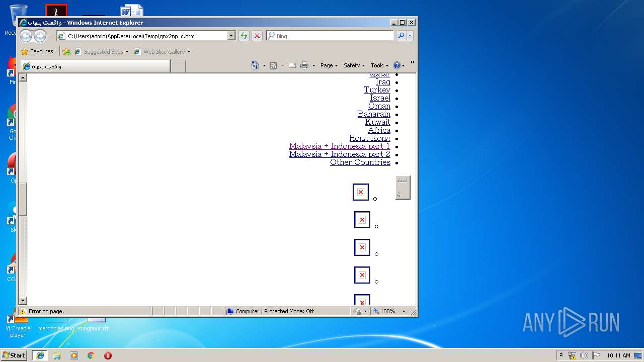644x362 pixels.
Task: Click the Bing search box
Action: click(330, 36)
